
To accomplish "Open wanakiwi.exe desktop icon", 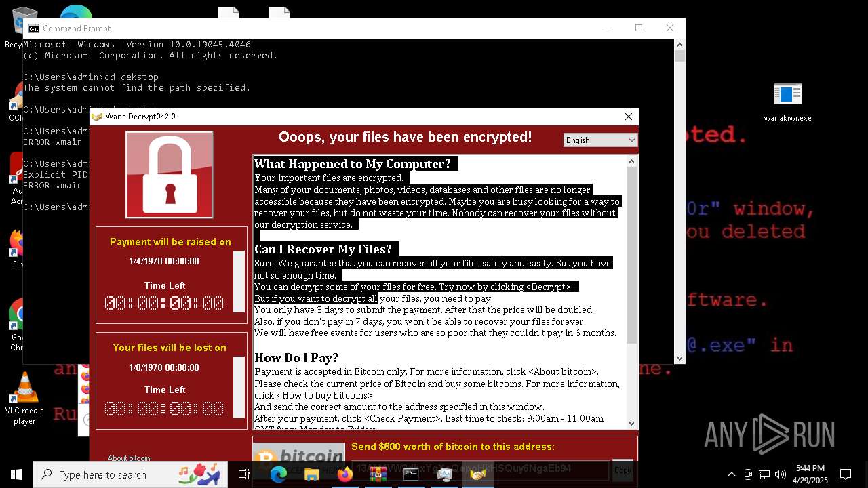I will pos(787,102).
